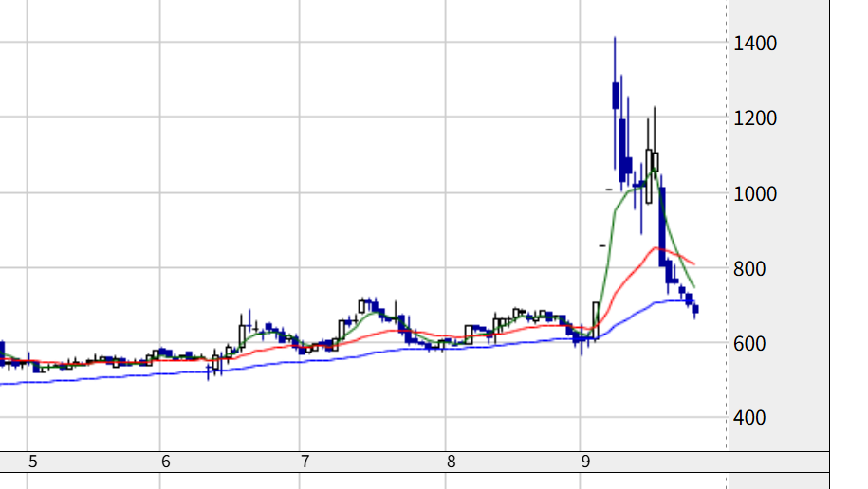Click the 600 price axis label
868x489 pixels.
point(749,343)
